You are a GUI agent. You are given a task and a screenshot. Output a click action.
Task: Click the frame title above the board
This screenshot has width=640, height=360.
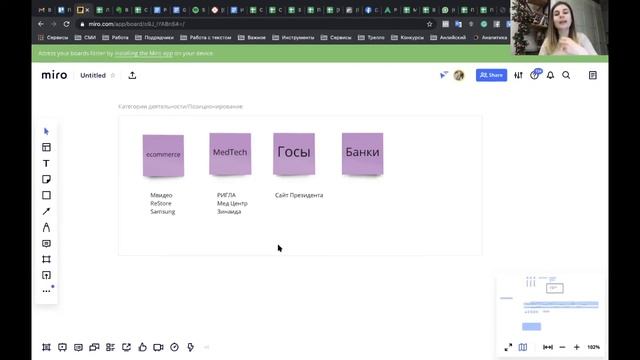(x=180, y=107)
